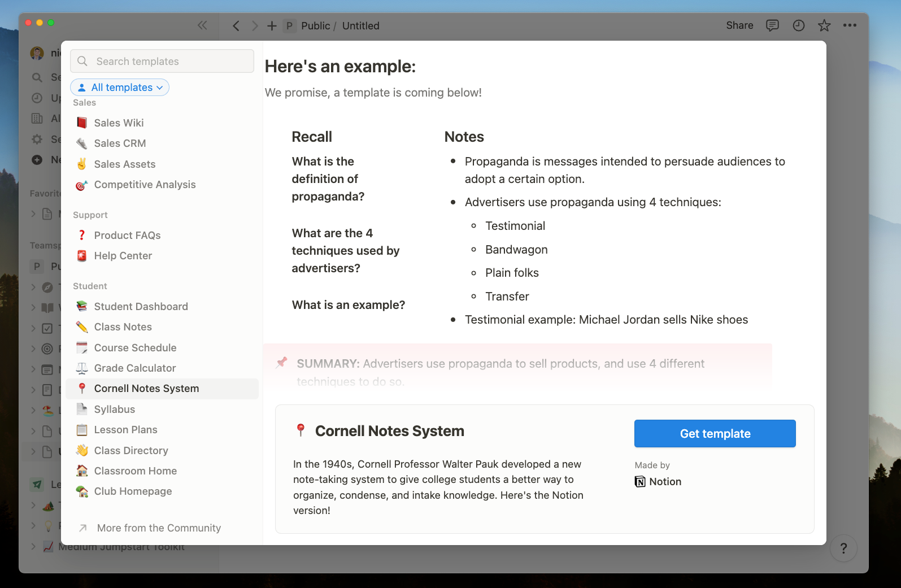Select the Club Homepage template

162,491
